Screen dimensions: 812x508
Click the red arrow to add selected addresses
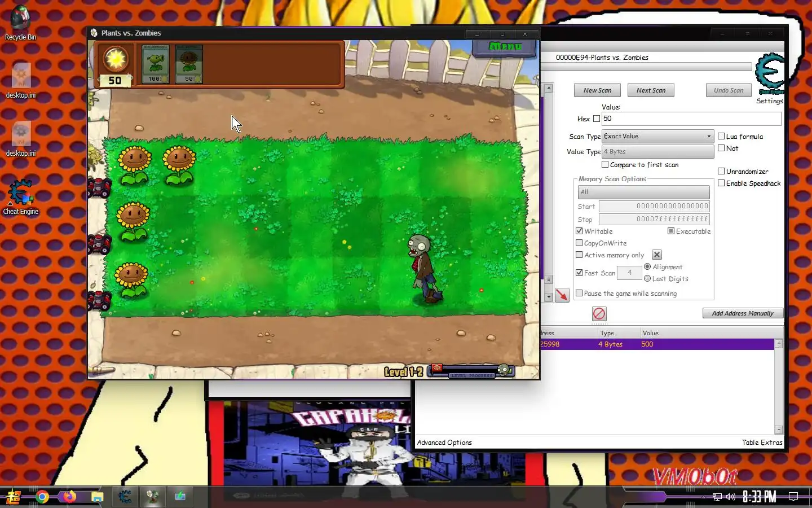[x=562, y=295]
